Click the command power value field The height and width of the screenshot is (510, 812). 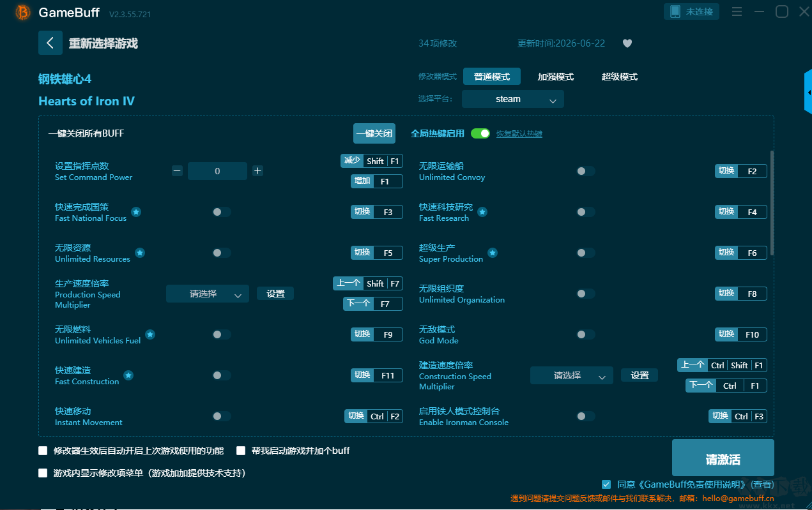point(217,171)
